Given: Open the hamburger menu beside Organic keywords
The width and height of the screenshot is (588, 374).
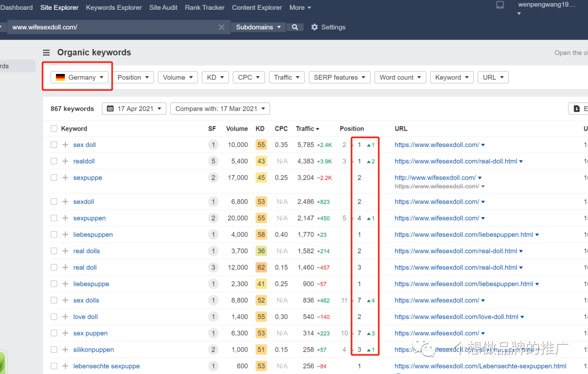Looking at the screenshot, I should point(46,52).
